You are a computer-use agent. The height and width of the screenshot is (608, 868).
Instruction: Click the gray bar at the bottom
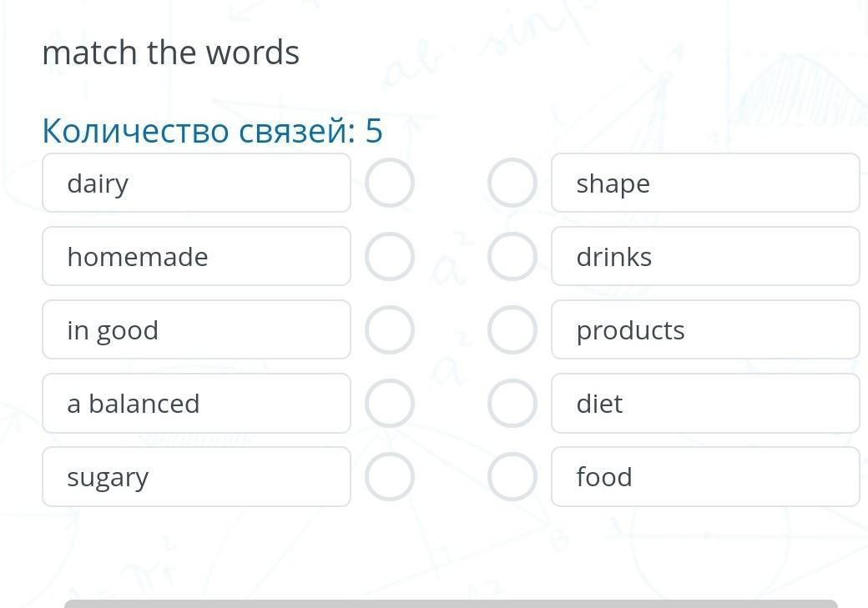(x=451, y=604)
